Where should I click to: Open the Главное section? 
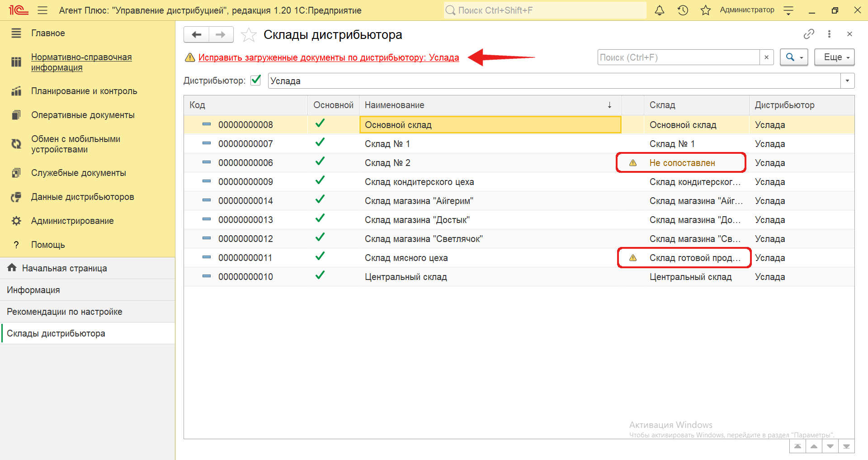coord(48,33)
